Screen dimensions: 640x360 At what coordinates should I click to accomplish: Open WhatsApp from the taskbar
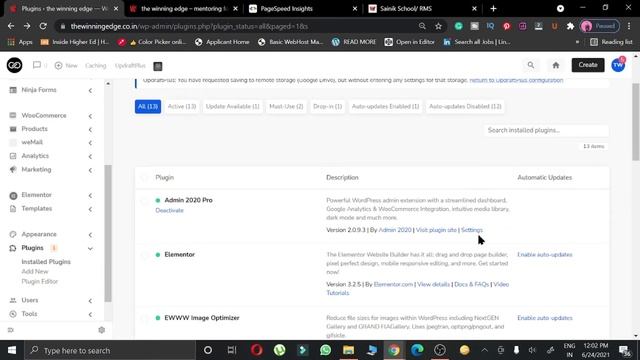coord(325,350)
